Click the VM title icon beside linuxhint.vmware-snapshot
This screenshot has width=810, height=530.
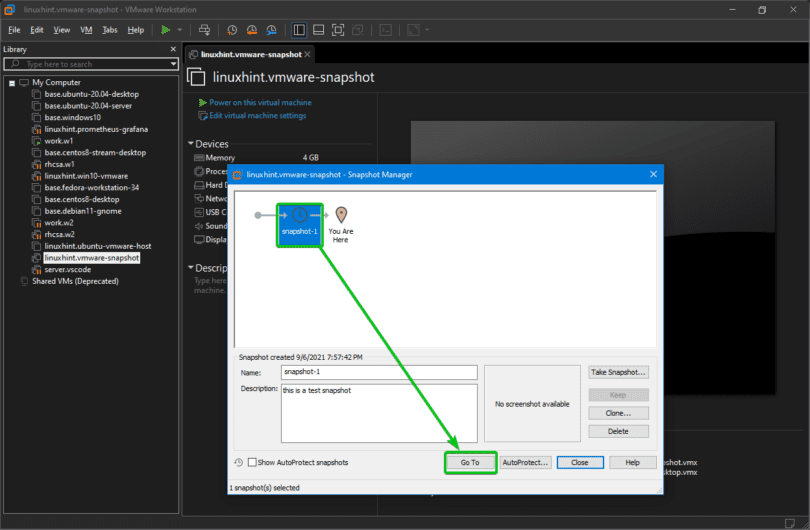pyautogui.click(x=196, y=77)
